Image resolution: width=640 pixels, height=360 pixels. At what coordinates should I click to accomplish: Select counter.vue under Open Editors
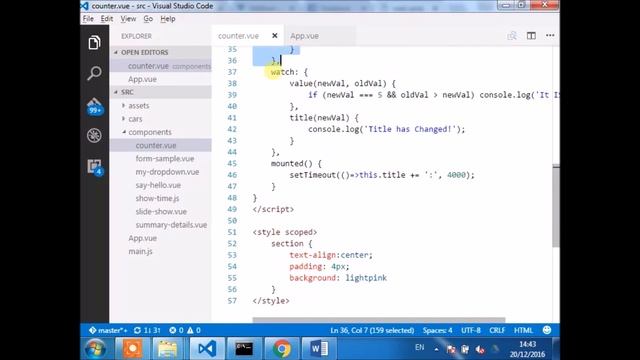(x=160, y=66)
